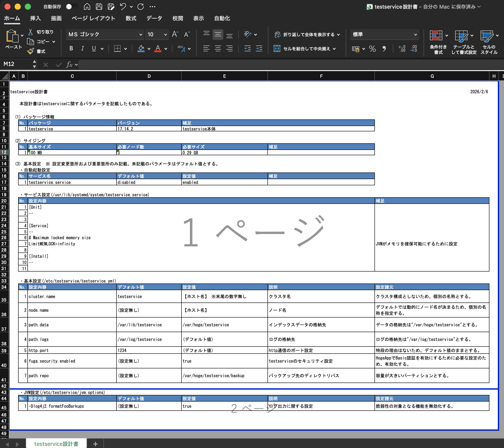Switch to the 挿入 ribbon tab

coord(35,18)
